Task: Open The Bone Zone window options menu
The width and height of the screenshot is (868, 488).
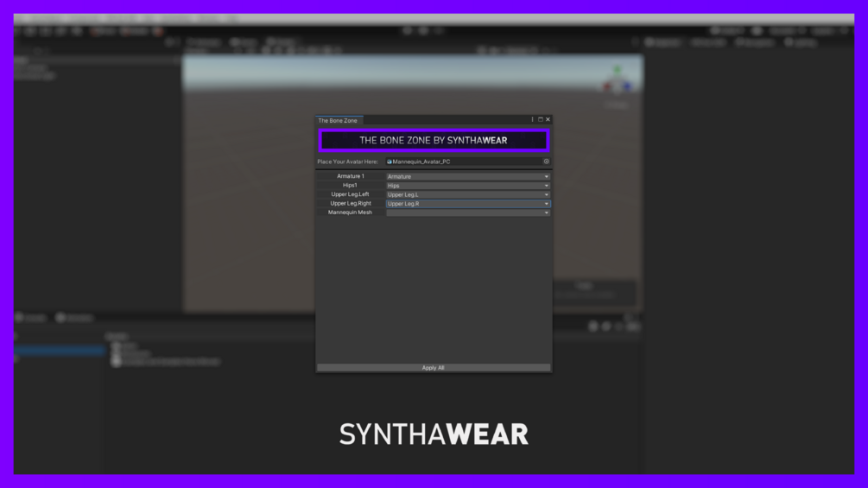Action: [532, 119]
